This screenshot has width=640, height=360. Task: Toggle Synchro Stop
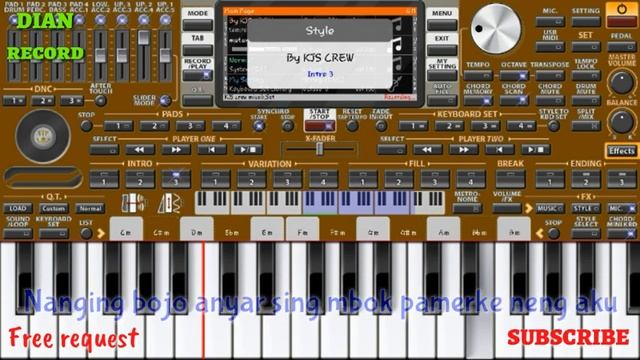pyautogui.click(x=287, y=126)
